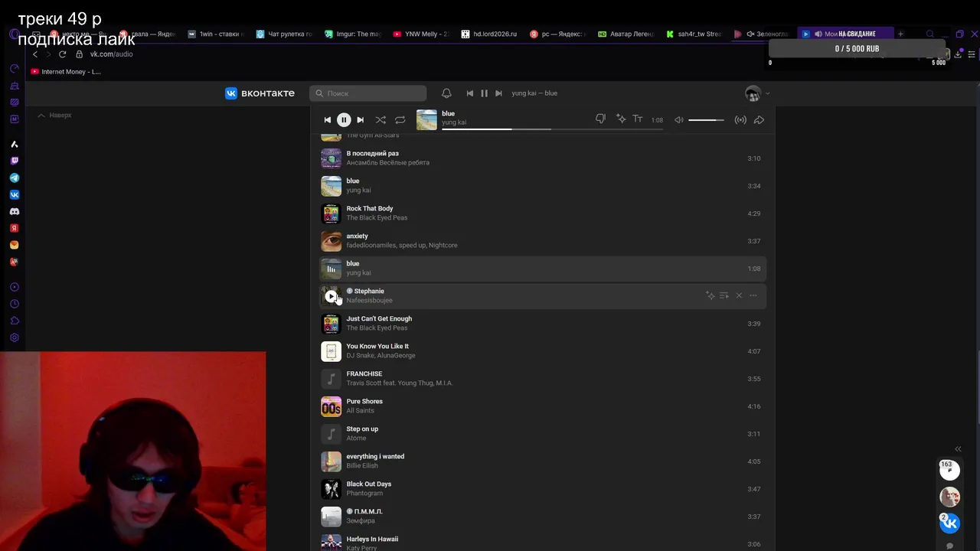Go to VKontakte home logo
The image size is (980, 551).
[260, 93]
